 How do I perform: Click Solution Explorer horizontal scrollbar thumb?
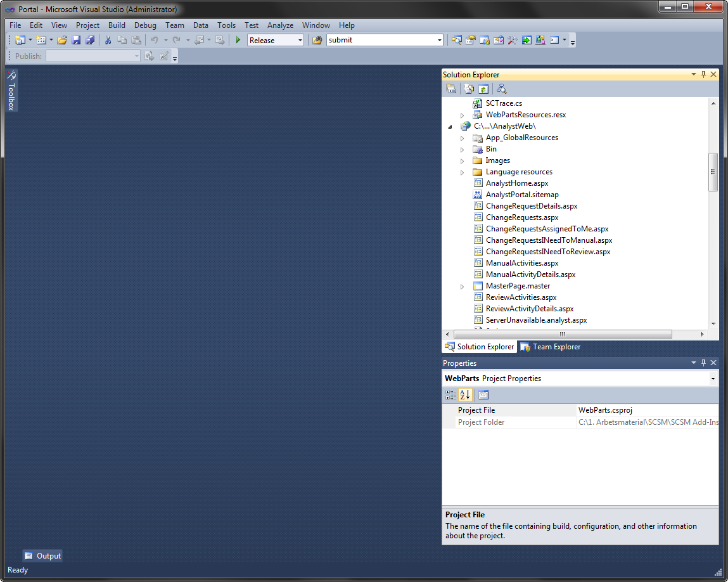[562, 335]
